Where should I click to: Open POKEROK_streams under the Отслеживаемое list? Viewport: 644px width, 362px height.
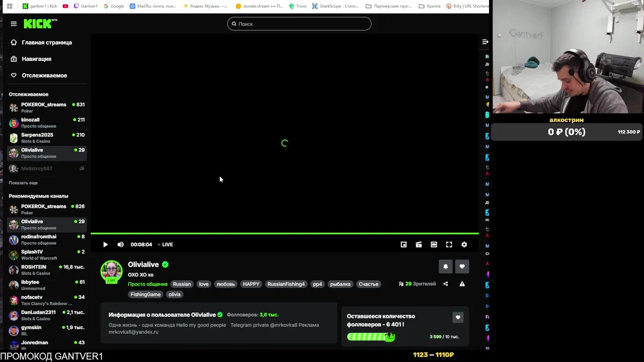point(47,108)
